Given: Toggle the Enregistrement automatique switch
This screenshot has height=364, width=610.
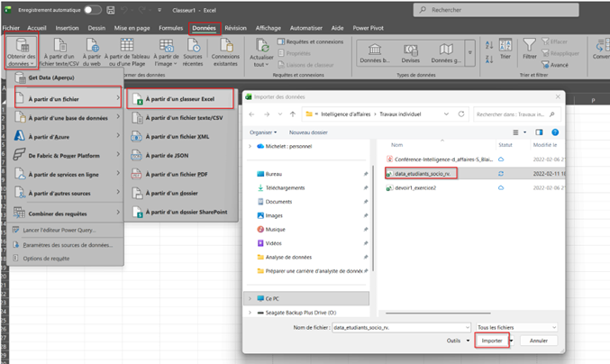Looking at the screenshot, I should click(x=92, y=10).
